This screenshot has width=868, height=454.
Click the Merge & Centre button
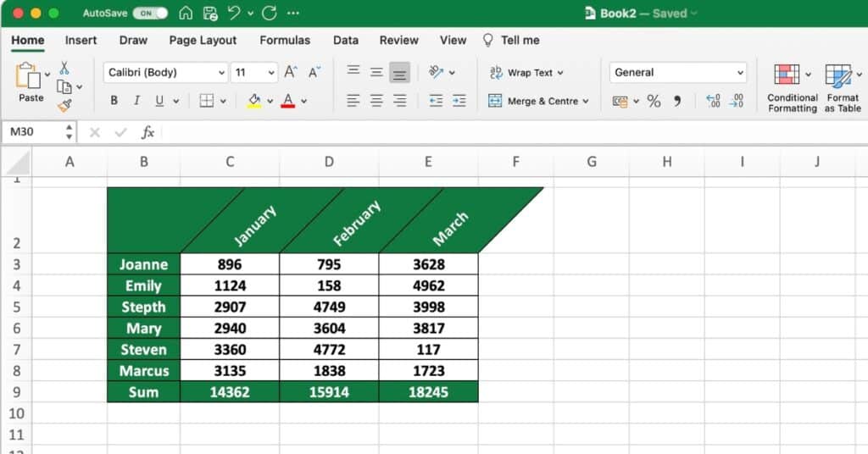coord(532,101)
